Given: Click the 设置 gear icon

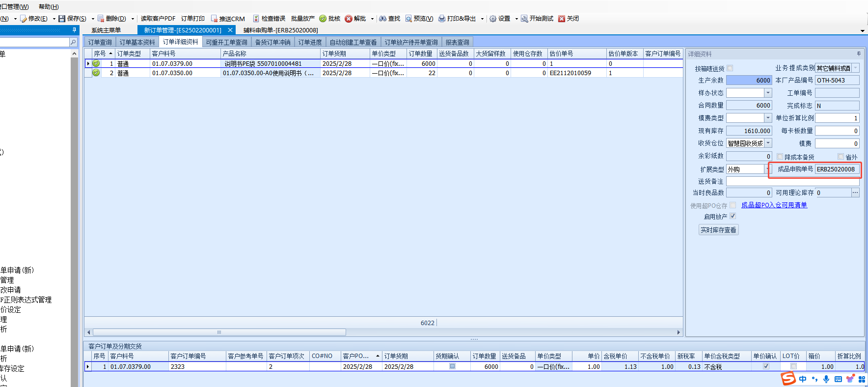Looking at the screenshot, I should (493, 19).
